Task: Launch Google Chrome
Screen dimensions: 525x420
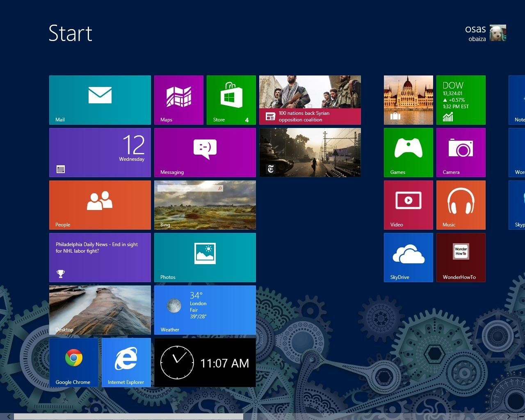Action: (x=74, y=363)
